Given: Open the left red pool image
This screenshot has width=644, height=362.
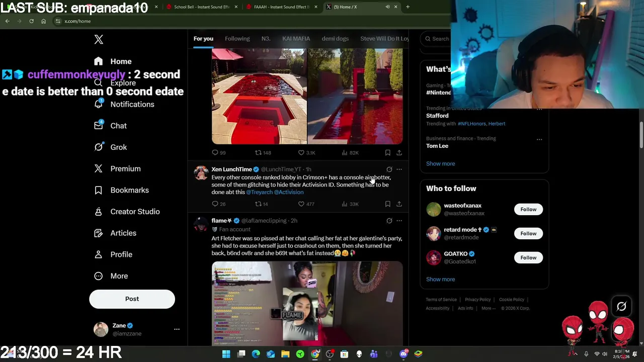Looking at the screenshot, I should 259,97.
